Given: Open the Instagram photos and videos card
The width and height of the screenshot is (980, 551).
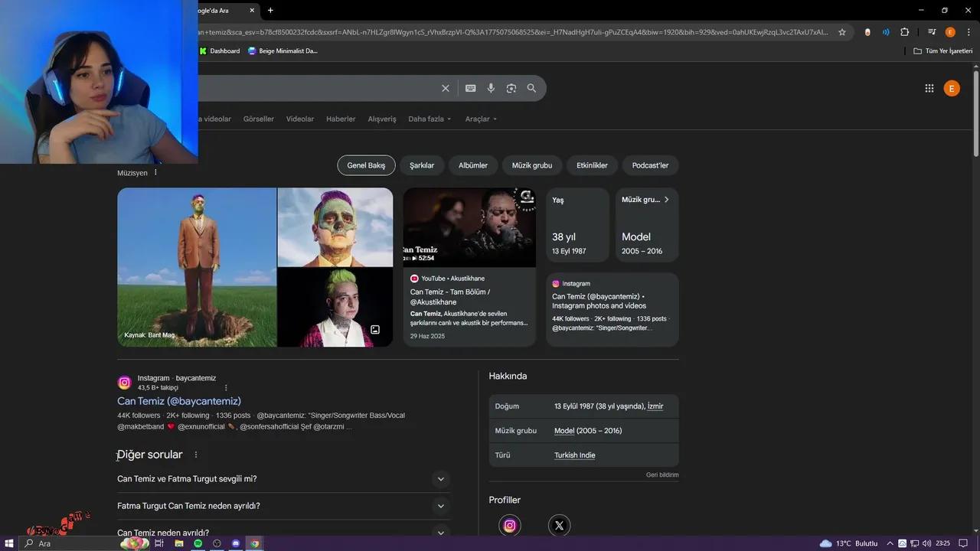Looking at the screenshot, I should [612, 309].
